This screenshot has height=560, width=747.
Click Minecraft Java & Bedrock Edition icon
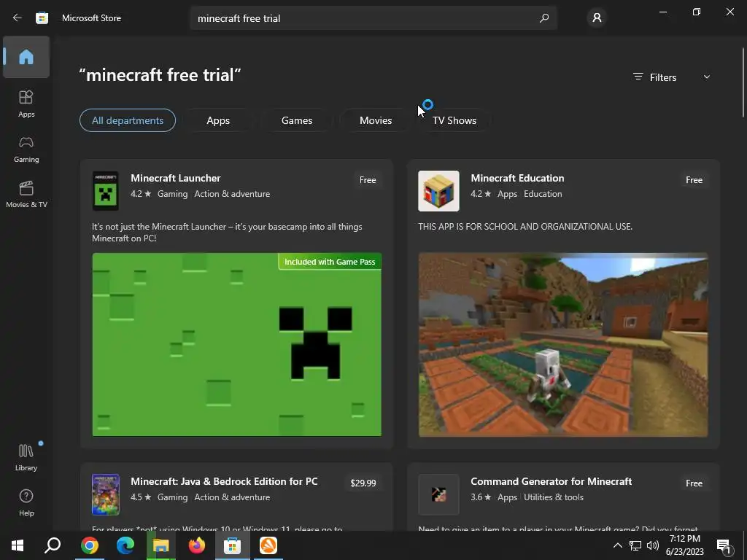(105, 494)
